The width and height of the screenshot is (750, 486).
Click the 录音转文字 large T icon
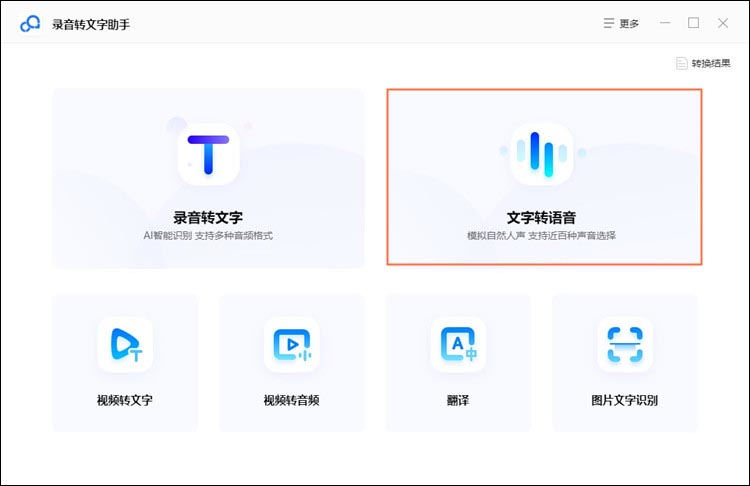pyautogui.click(x=208, y=155)
